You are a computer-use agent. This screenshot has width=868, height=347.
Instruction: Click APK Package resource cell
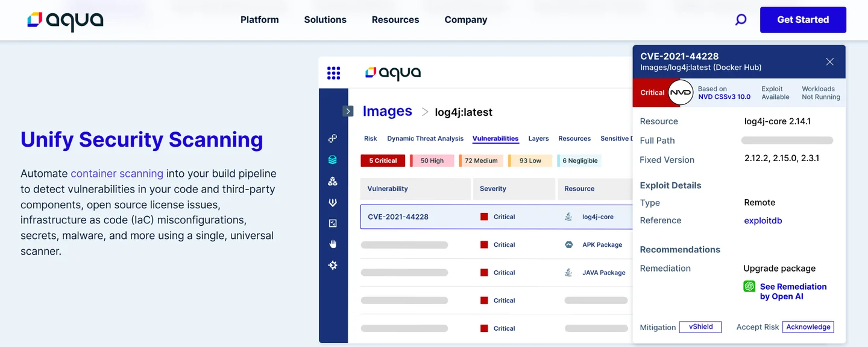coord(602,244)
